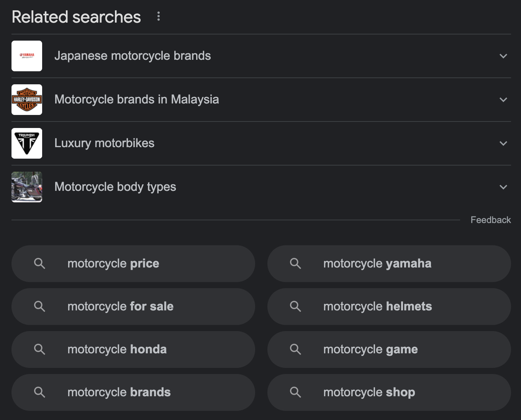Click the search icon next to motorcycle honda

(x=39, y=349)
